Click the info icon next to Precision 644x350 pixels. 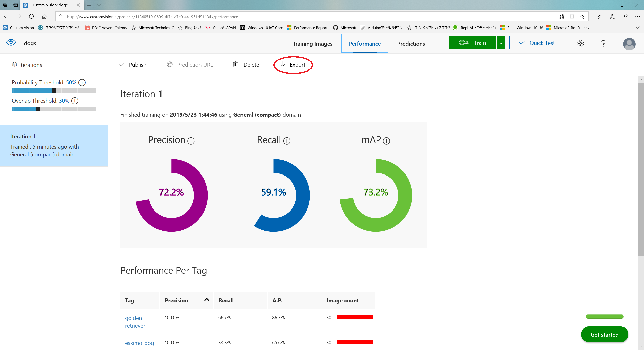point(191,141)
